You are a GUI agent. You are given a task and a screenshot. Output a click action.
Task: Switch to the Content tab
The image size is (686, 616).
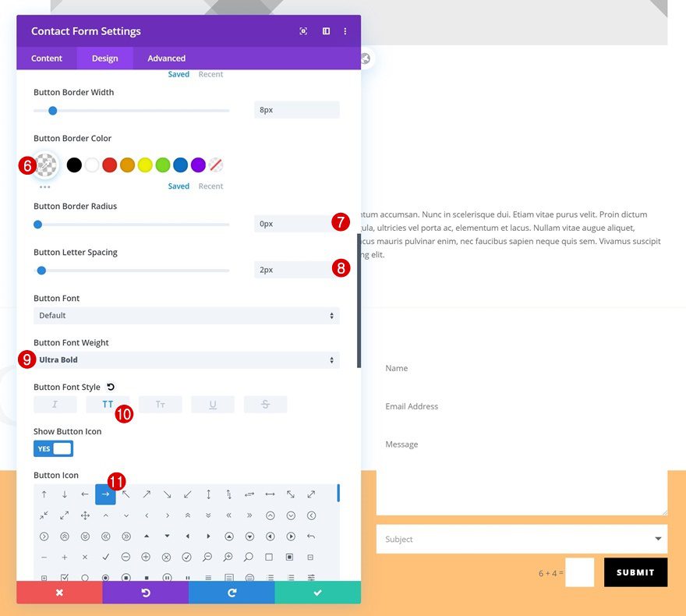pos(47,58)
